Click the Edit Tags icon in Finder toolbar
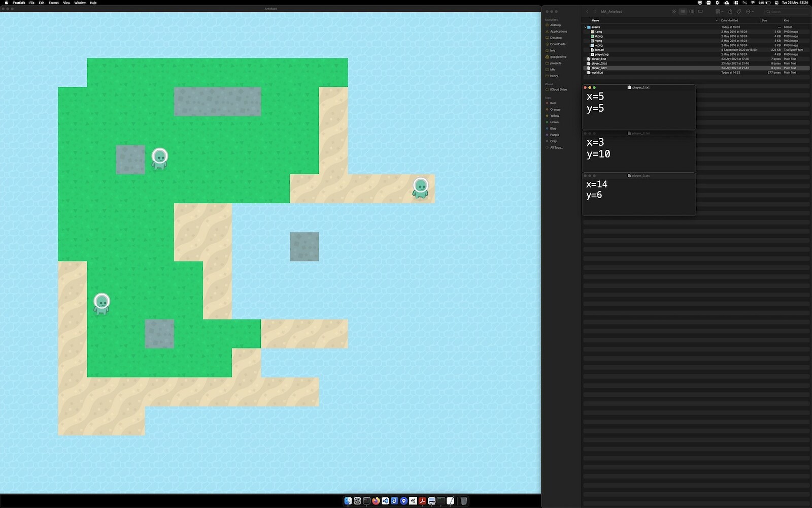Image resolution: width=812 pixels, height=508 pixels. [x=739, y=11]
